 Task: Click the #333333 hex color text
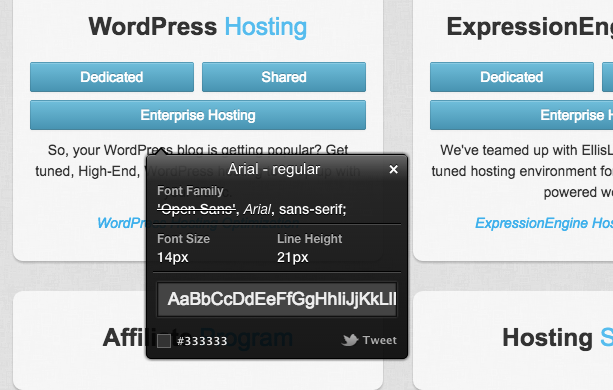tap(202, 341)
